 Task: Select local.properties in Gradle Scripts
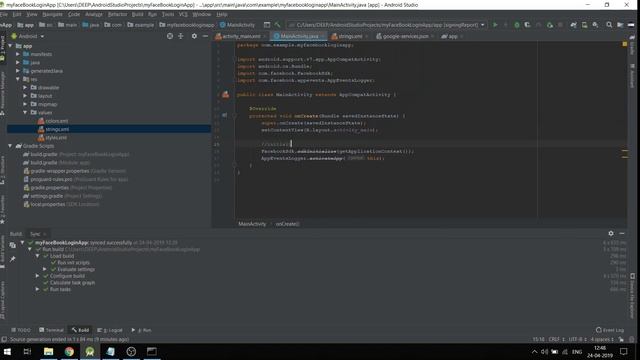pos(48,204)
